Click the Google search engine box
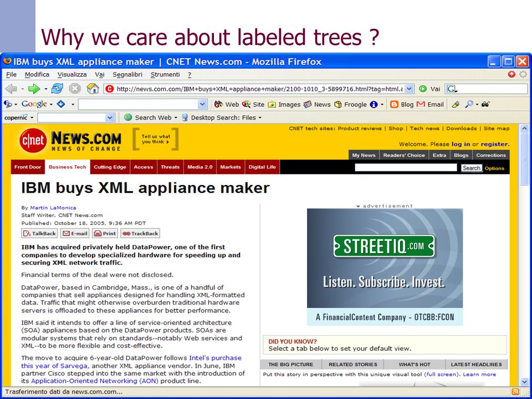The image size is (532, 399). (x=486, y=89)
